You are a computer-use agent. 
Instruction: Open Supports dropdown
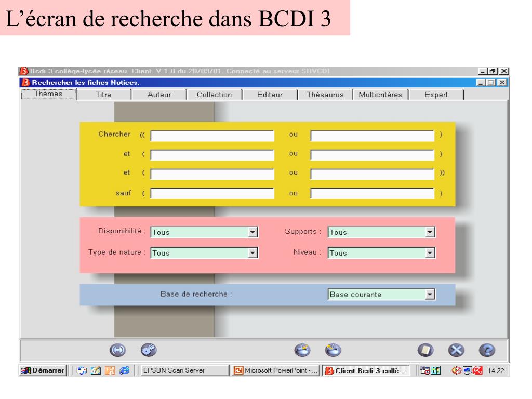430,232
